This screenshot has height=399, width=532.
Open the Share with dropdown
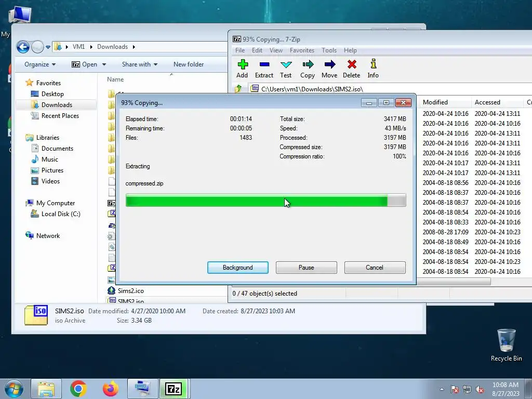pyautogui.click(x=140, y=64)
